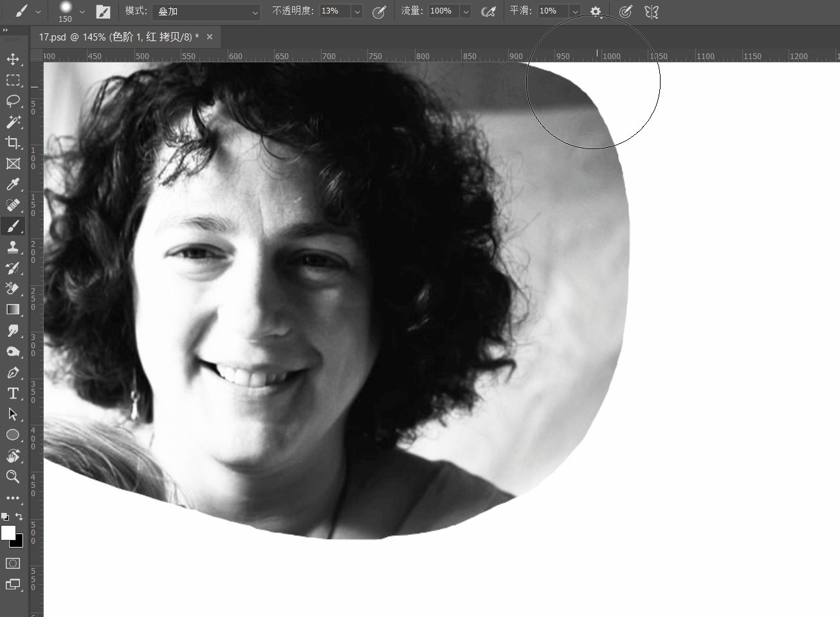Select the Move tool
The height and width of the screenshot is (617, 840).
13,59
